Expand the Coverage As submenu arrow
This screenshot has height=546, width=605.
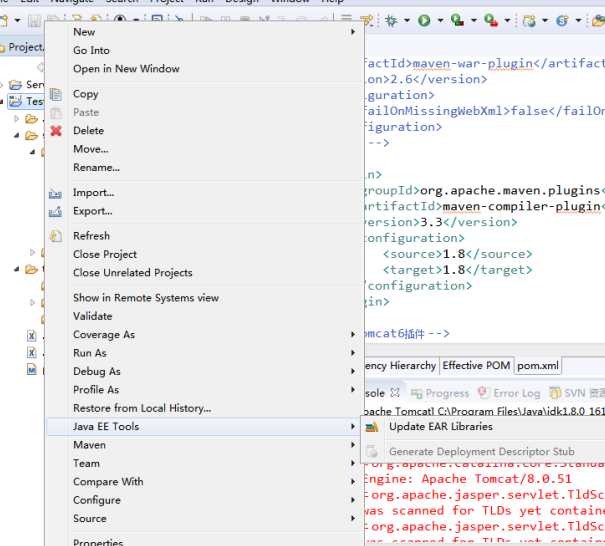tap(353, 334)
